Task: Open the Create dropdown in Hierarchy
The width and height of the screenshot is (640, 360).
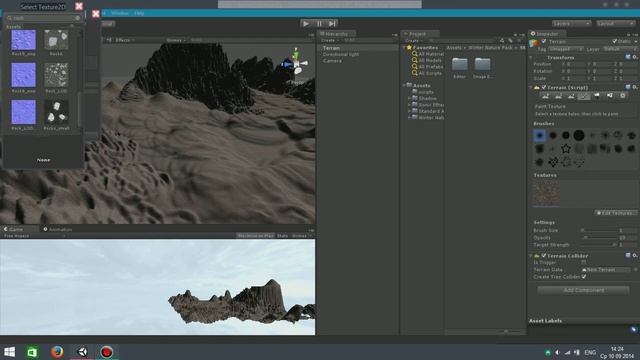Action: click(329, 40)
